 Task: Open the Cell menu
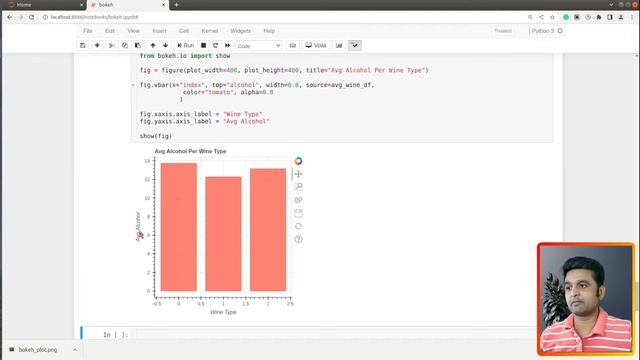(x=184, y=31)
